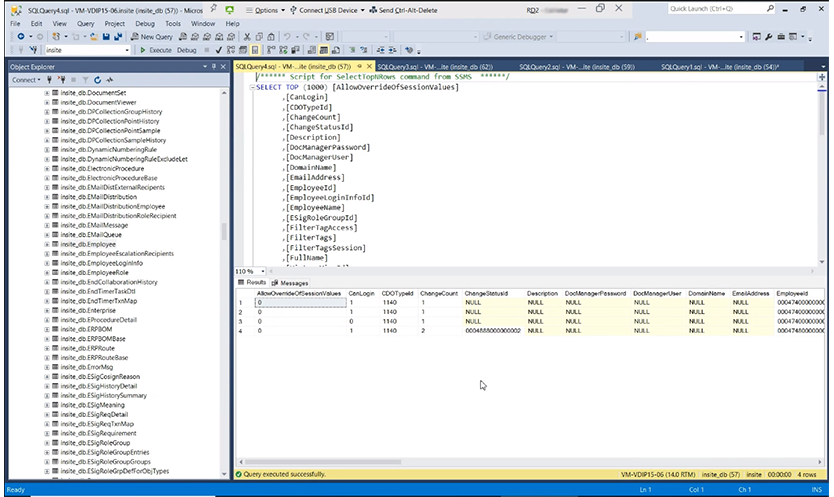This screenshot has width=834, height=497.
Task: Click the Parse query checkmark icon
Action: 218,49
